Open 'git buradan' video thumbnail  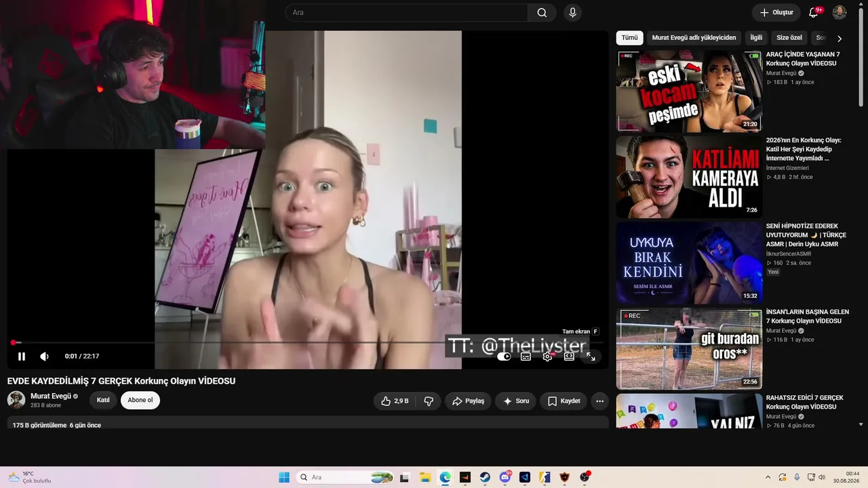(689, 349)
